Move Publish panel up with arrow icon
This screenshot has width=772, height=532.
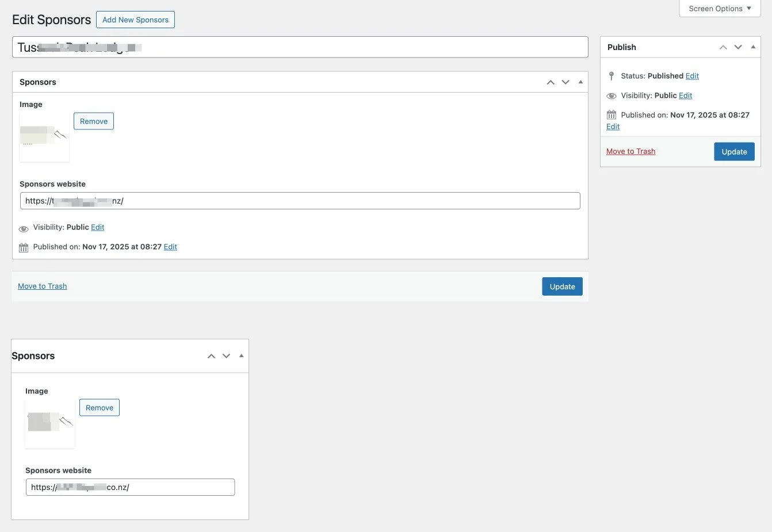click(723, 47)
